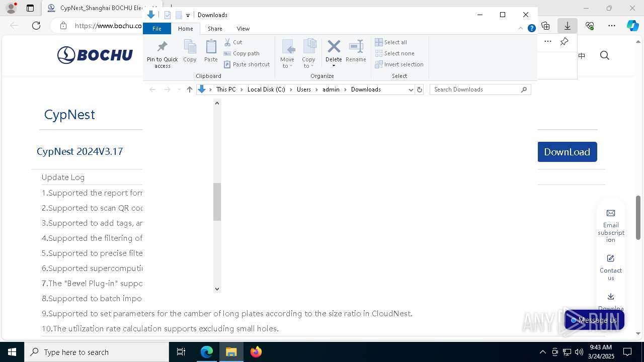Click the BOCHU logo
Viewport: 644px width, 362px height.
click(95, 55)
